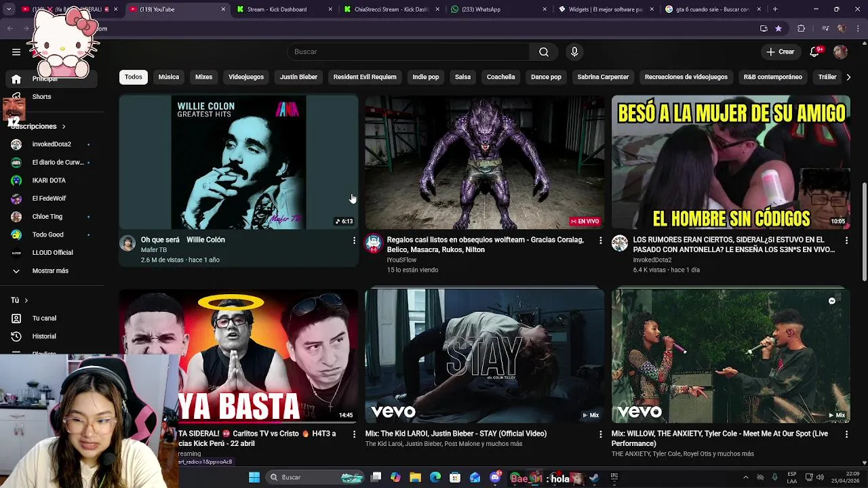The image size is (868, 488).
Task: Expand the Tú section chevron
Action: click(26, 300)
